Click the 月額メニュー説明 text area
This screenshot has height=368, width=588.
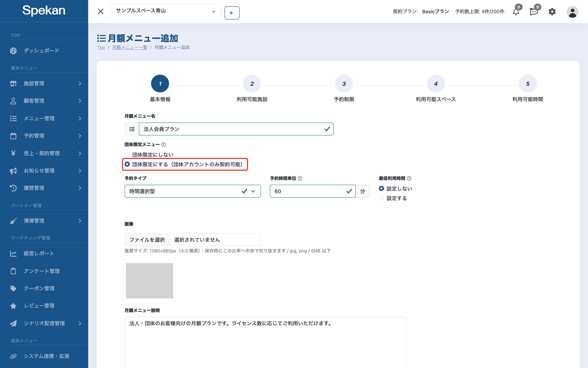(x=265, y=342)
